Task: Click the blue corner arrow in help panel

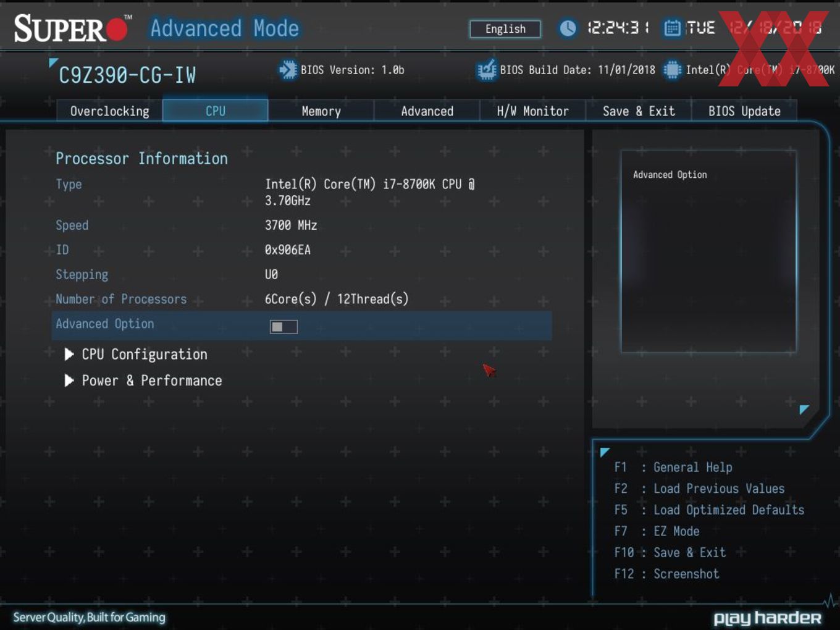Action: (804, 409)
